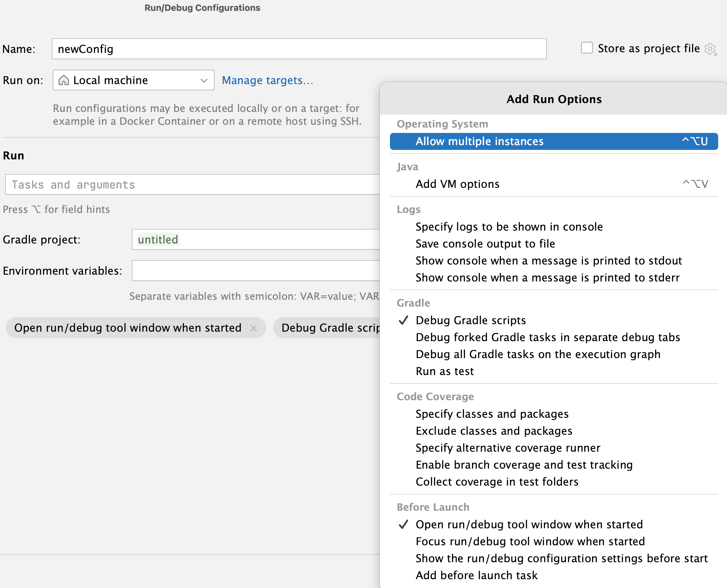Remove the Open run/debug tool window chip
Viewport: 727px width, 588px height.
254,328
